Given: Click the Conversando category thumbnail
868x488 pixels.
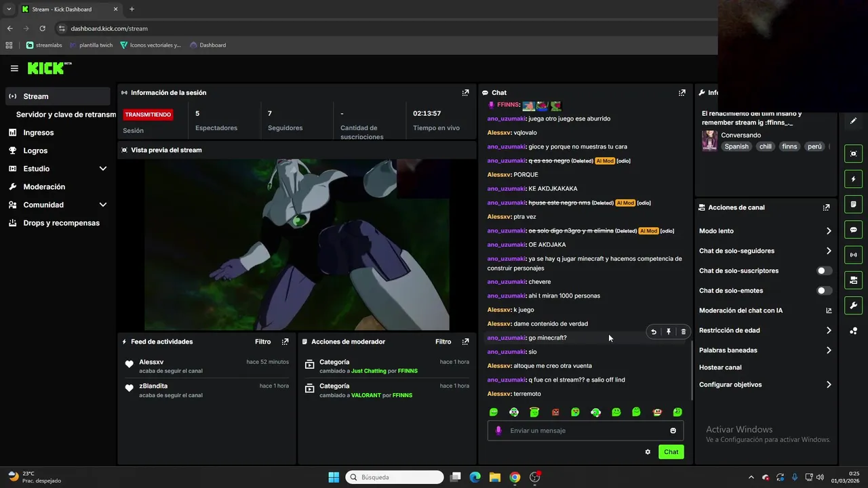Looking at the screenshot, I should 709,141.
